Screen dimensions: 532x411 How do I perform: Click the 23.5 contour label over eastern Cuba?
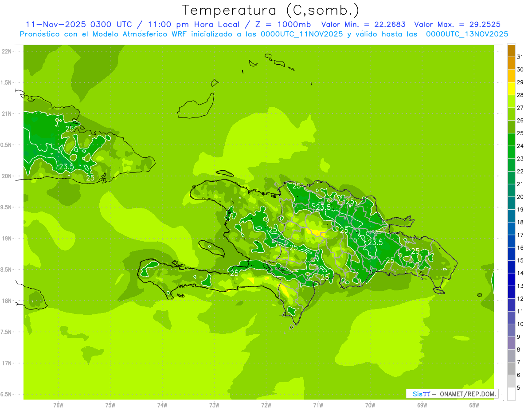[66, 167]
